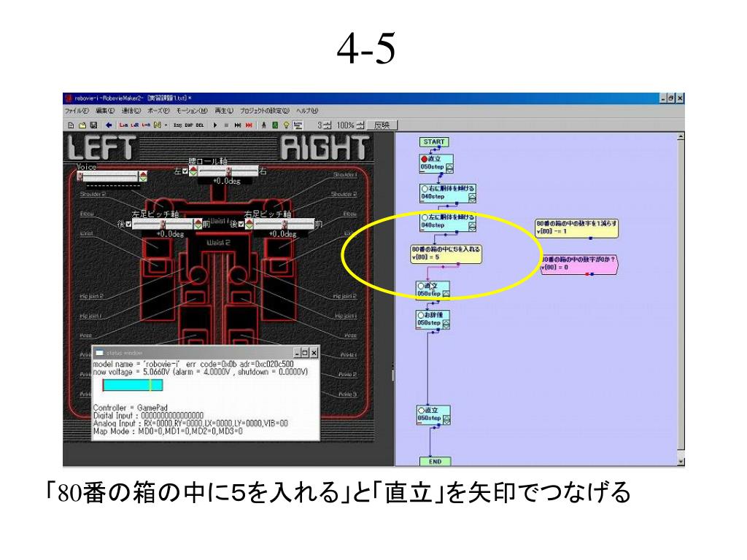
Task: Select the v[80] = 5 yellow block
Action: 446,254
